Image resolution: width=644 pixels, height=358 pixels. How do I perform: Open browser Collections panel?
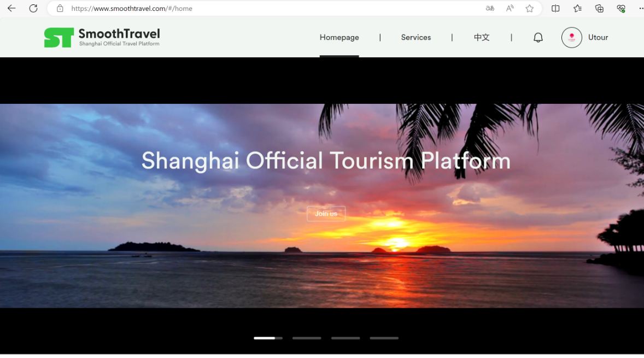[x=599, y=8]
